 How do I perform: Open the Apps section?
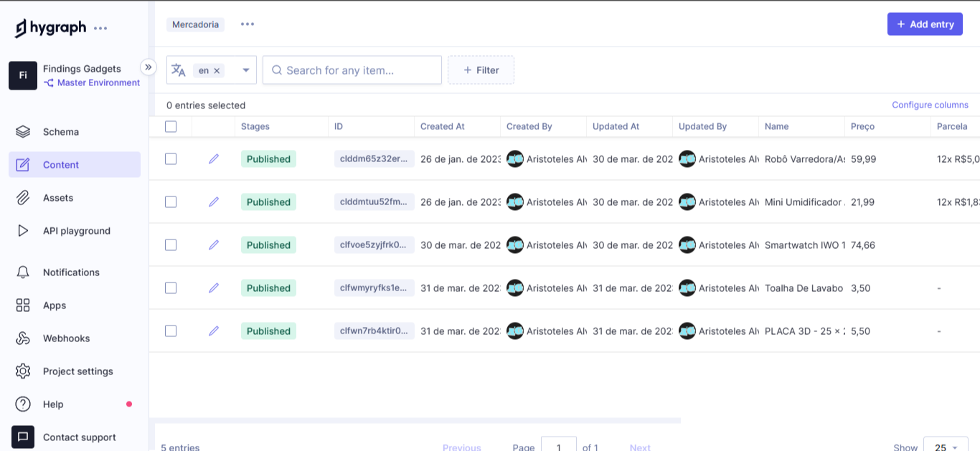coord(54,305)
